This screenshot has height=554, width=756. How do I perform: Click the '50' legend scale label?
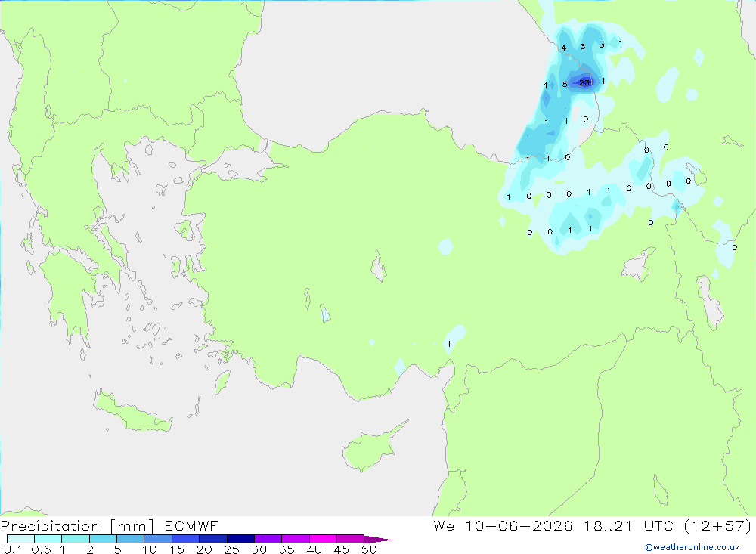[x=369, y=549]
